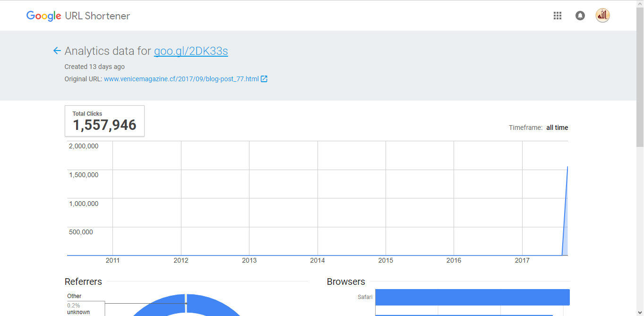Select the Other referrer tooltip label
644x316 pixels.
click(74, 296)
